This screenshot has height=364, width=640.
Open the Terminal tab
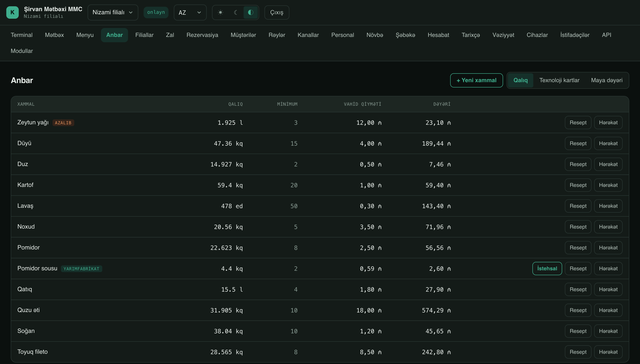click(22, 35)
